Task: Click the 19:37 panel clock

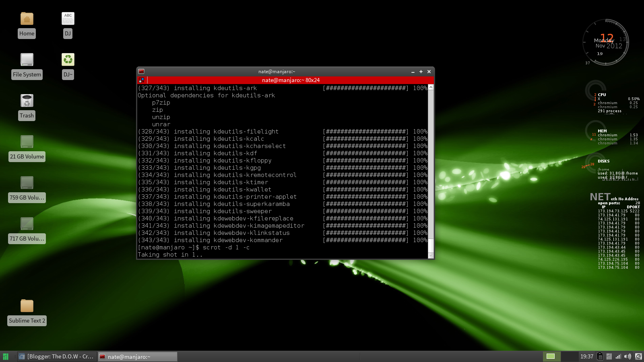Action: (586, 356)
